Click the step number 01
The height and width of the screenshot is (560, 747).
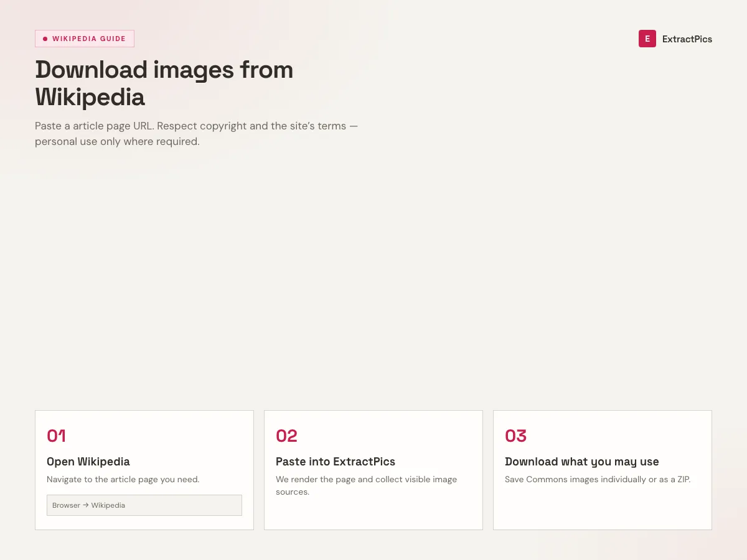coord(57,436)
